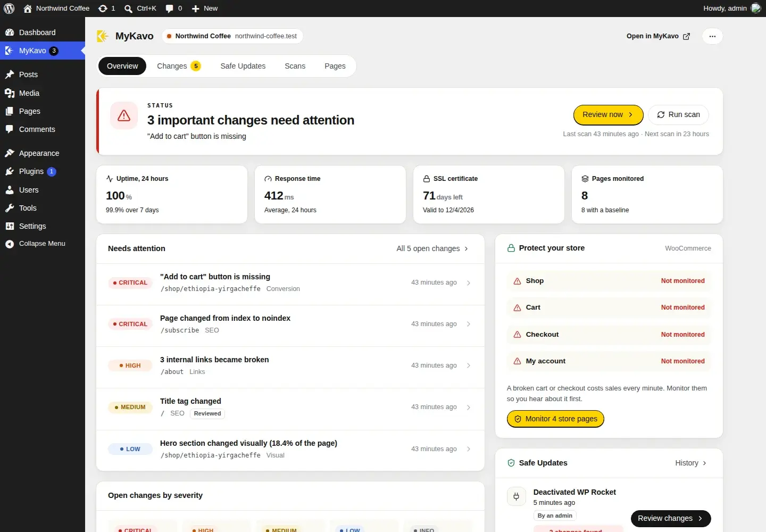Click the warning icon beside Shop
Screen dimensions: 766x532
coord(517,281)
